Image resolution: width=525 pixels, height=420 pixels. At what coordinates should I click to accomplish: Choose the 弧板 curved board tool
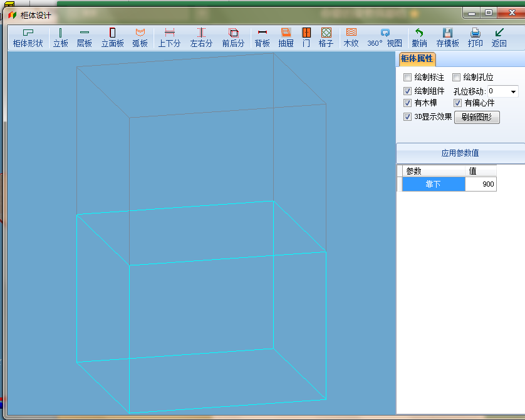[140, 38]
